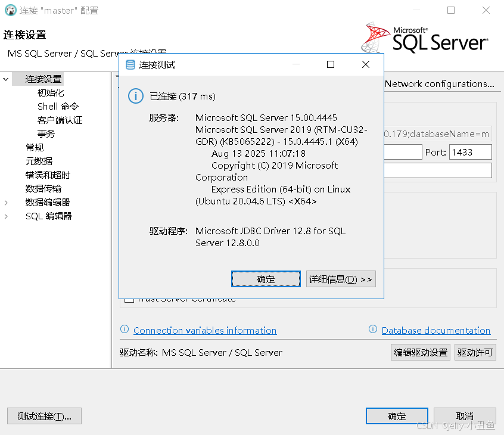Click text Aug 13 2025 11:07:18

coord(259,153)
